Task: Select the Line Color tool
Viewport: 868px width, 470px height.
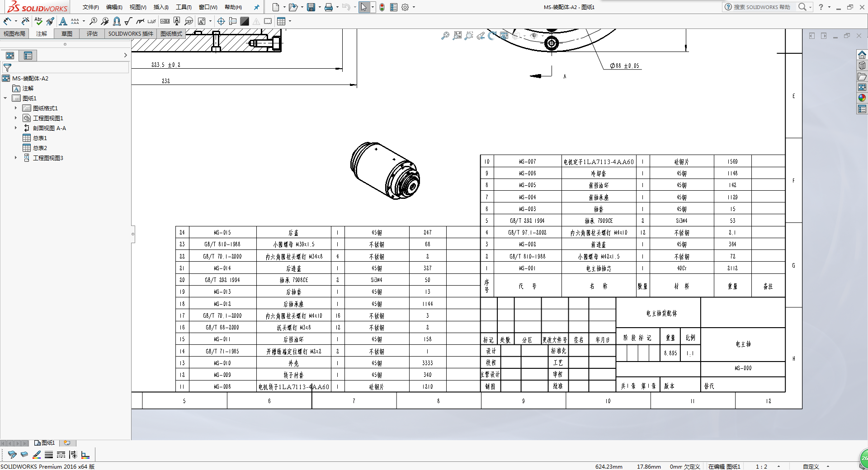Action: (37, 455)
